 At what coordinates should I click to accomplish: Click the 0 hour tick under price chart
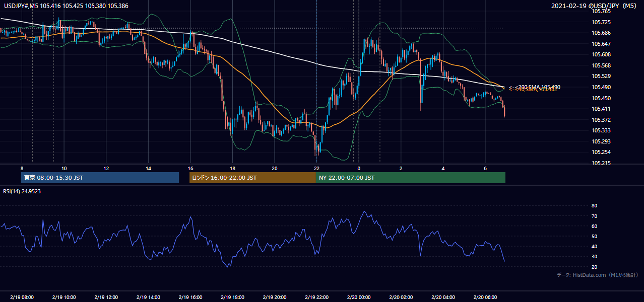(359, 168)
